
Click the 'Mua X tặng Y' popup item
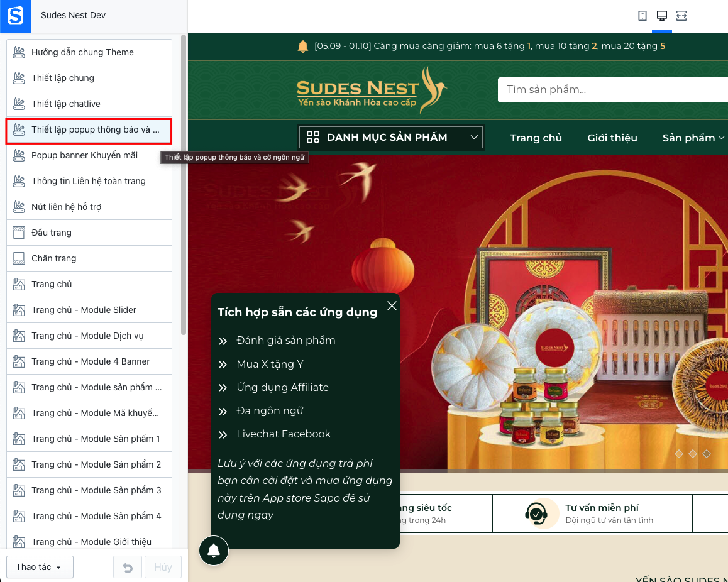(x=270, y=364)
